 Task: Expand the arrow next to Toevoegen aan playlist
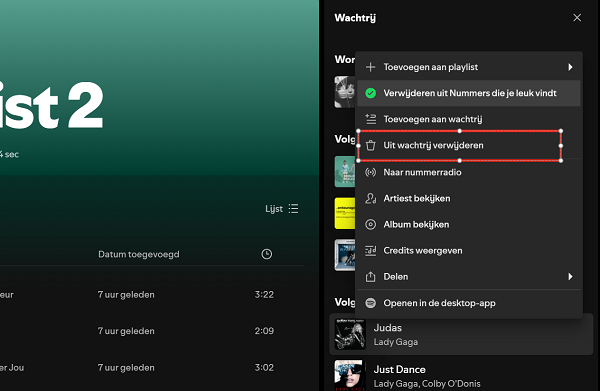570,67
